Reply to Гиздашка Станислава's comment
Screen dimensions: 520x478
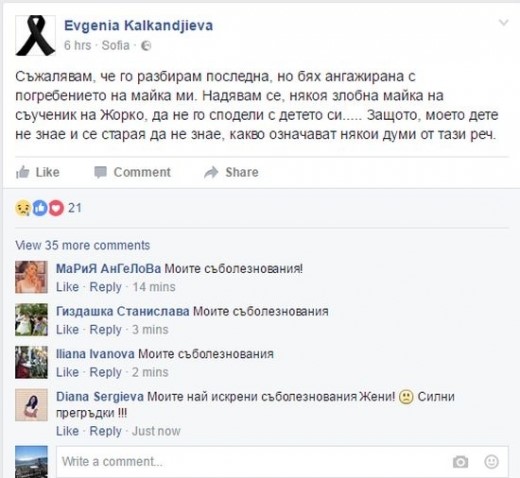click(x=105, y=330)
